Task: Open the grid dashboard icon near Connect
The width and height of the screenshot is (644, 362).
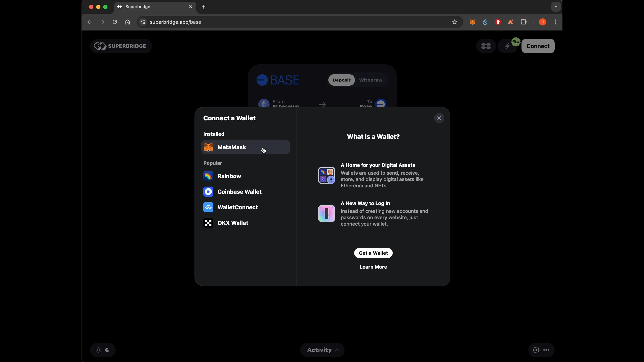Action: [486, 46]
